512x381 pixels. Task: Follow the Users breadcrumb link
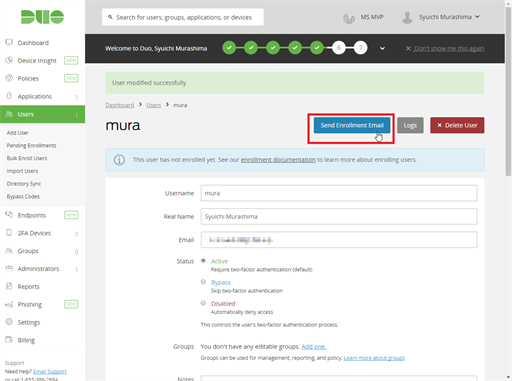pyautogui.click(x=153, y=105)
